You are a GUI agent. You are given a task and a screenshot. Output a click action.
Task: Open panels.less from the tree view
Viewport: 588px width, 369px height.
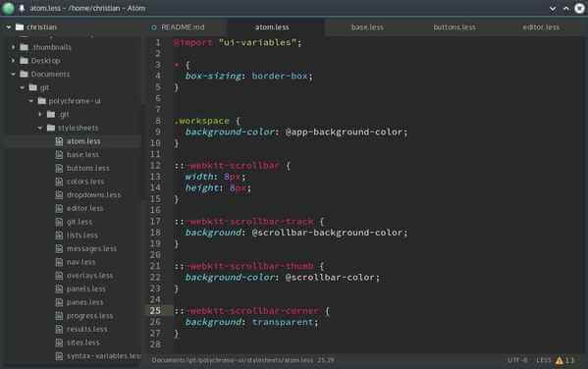click(85, 289)
